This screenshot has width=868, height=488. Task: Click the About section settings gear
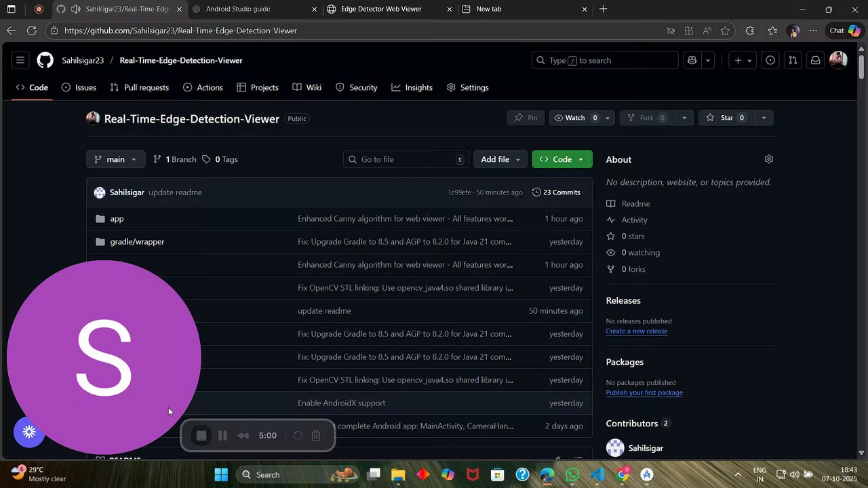pos(768,159)
